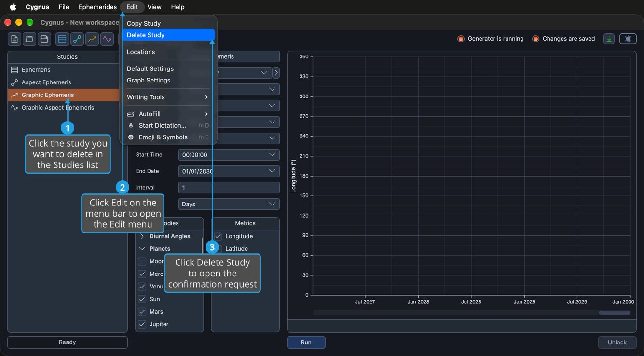Choose Graph Settings from the Edit menu
The height and width of the screenshot is (356, 644).
pos(168,81)
